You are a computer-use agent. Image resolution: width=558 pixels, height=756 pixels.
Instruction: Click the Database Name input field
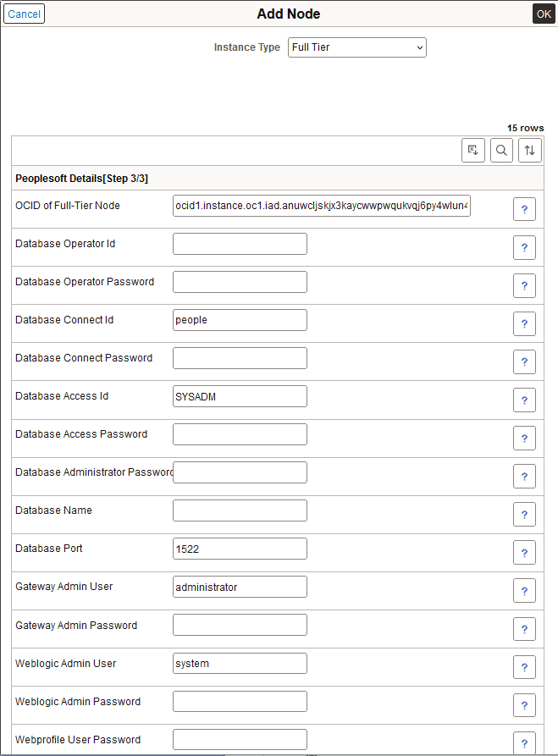[x=240, y=510]
